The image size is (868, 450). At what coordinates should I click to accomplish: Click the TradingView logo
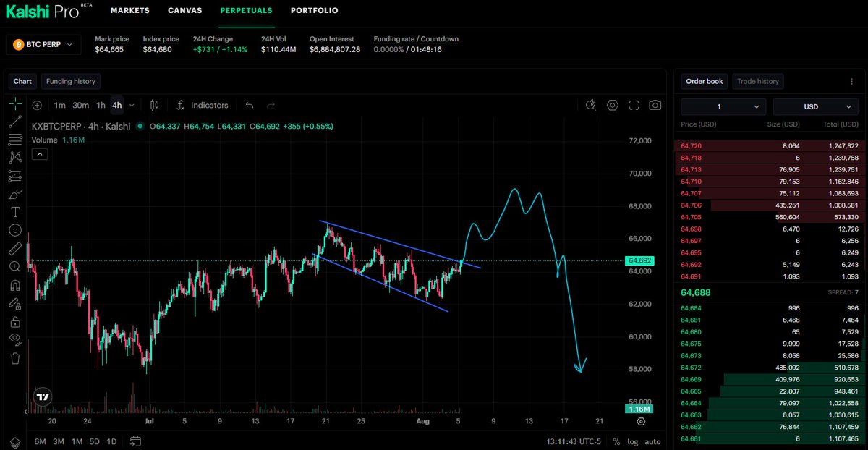(43, 396)
